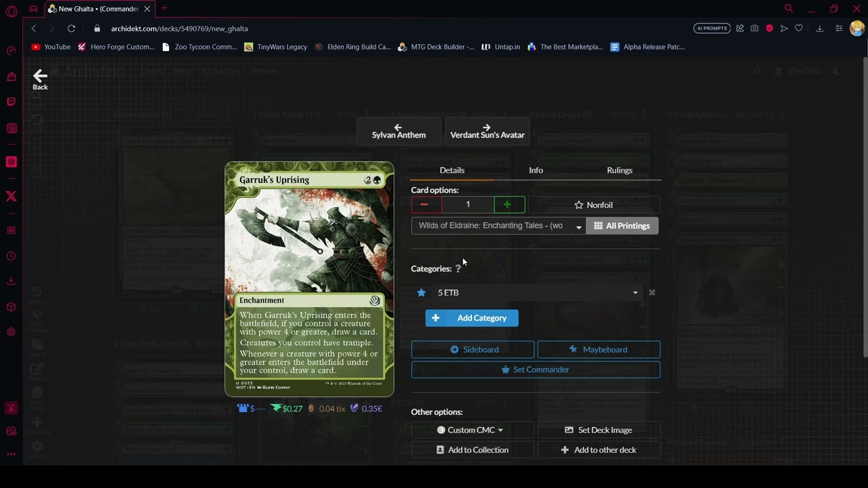
Task: Increase card quantity with plus button
Action: (509, 205)
